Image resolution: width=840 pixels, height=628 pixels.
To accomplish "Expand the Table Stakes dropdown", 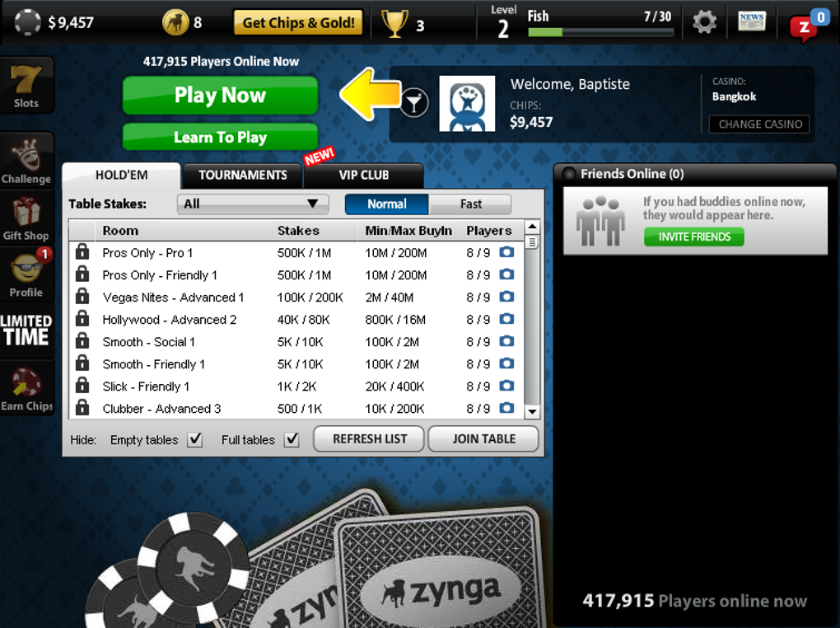I will tap(253, 204).
